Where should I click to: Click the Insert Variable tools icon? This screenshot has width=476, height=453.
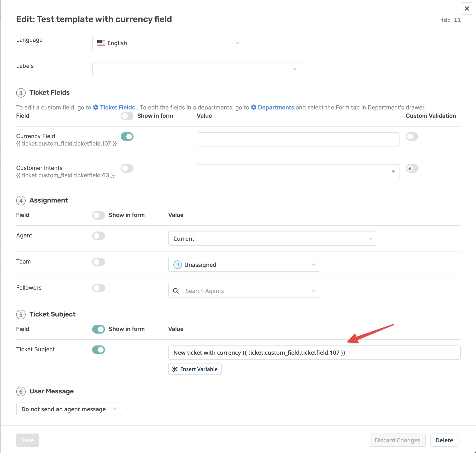[x=175, y=369]
